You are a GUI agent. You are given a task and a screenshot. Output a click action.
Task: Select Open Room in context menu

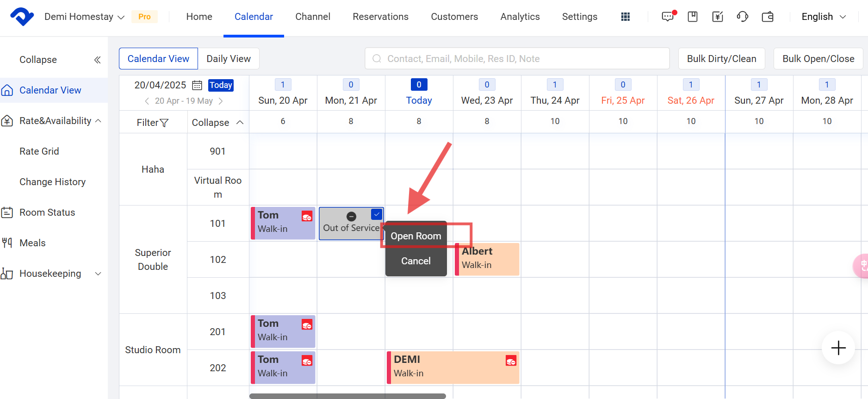[415, 236]
